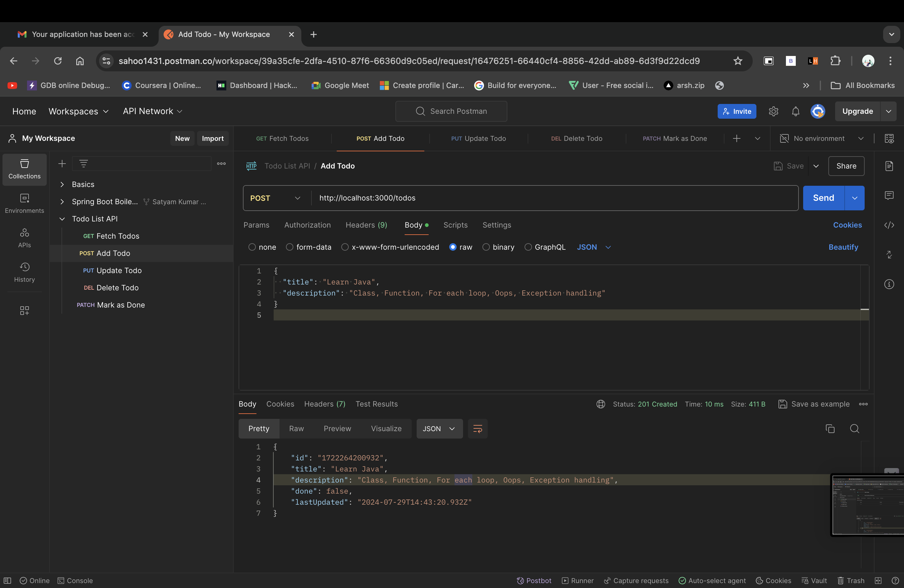Screen dimensions: 904x588
Task: Click the Send button
Action: pos(823,198)
